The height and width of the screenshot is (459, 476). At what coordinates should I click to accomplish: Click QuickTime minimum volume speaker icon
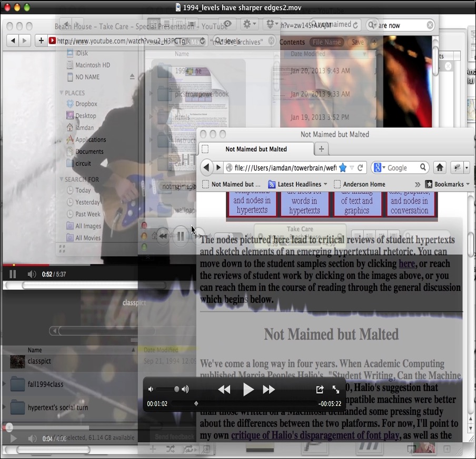click(x=151, y=389)
